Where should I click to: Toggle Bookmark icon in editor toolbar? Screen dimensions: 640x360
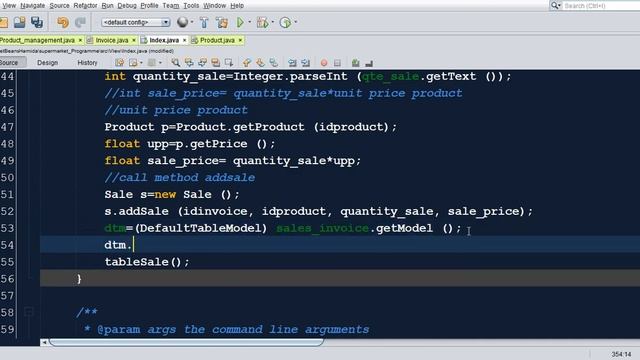pyautogui.click(x=273, y=63)
